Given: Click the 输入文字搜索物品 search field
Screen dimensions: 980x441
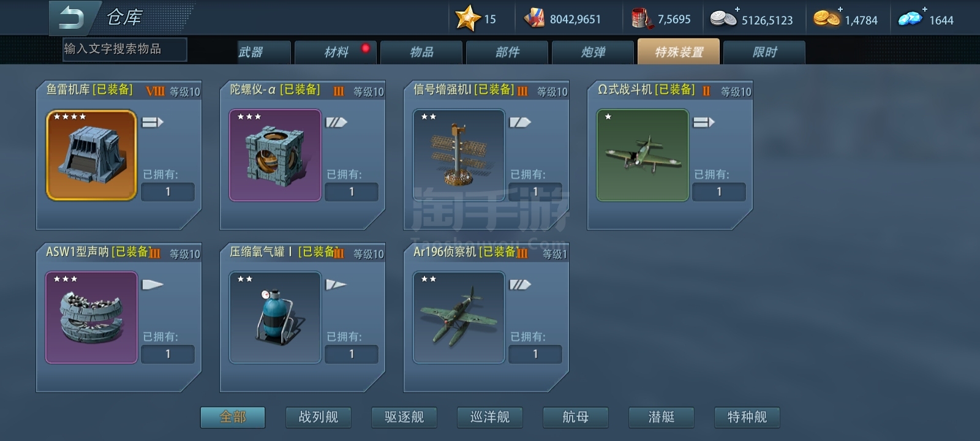Looking at the screenshot, I should coord(125,49).
